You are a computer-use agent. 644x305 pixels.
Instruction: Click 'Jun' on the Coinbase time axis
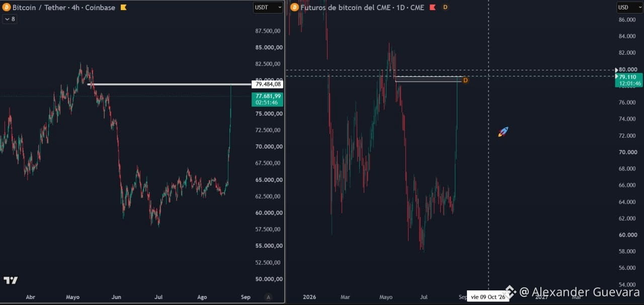(116, 297)
